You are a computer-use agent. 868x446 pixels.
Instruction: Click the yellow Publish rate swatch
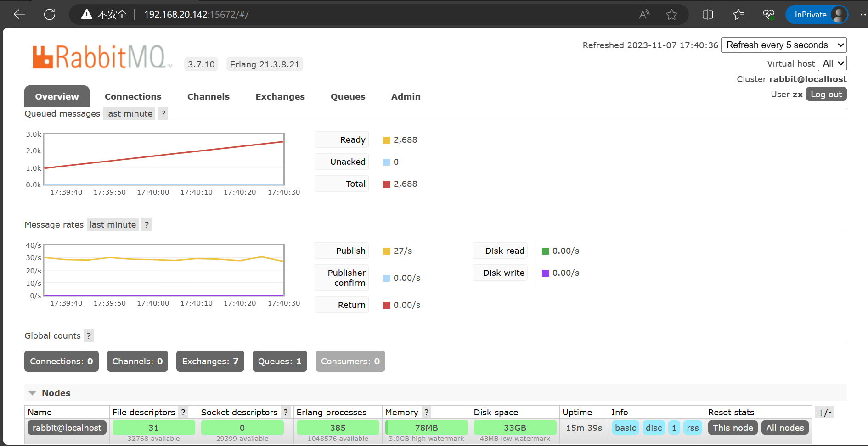pos(387,251)
